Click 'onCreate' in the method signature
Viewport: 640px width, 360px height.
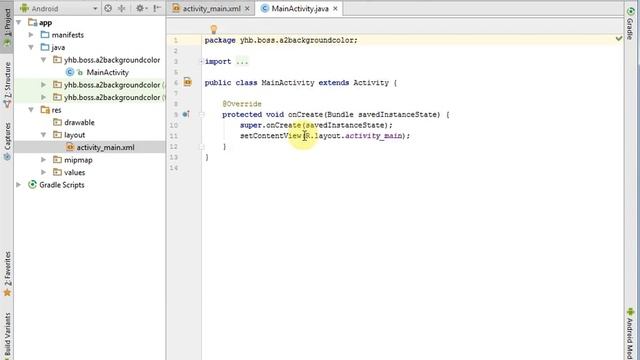[305, 115]
